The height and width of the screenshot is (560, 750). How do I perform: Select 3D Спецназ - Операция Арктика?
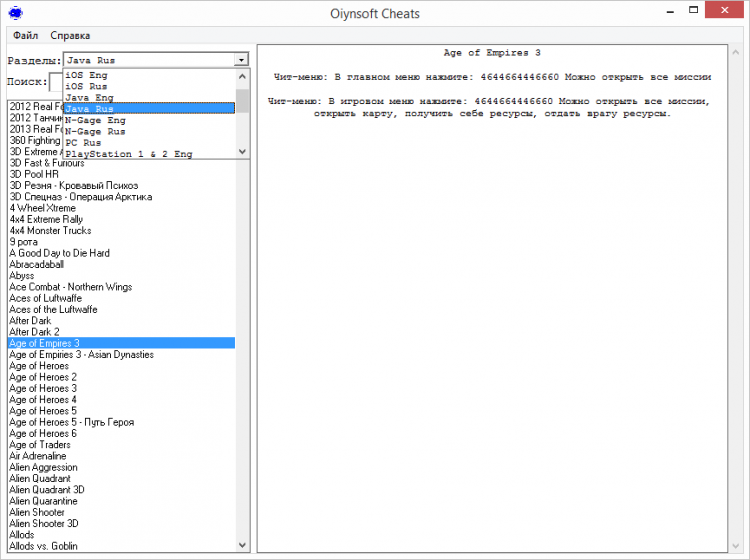122,197
